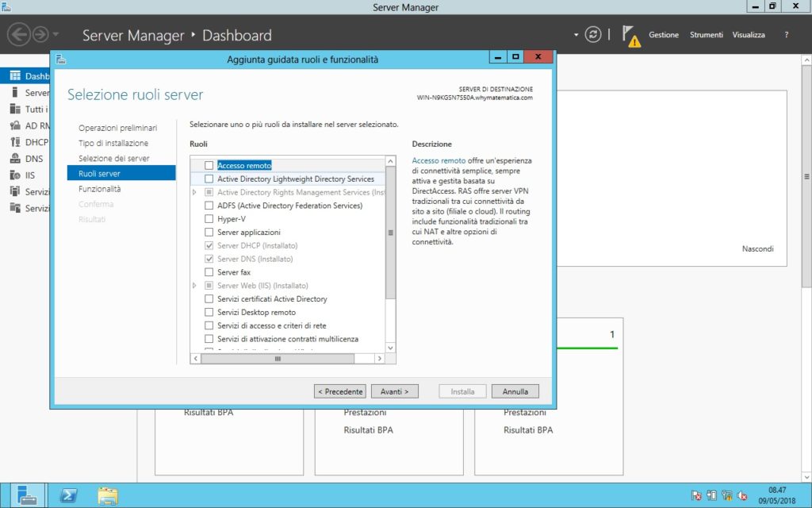Go to the Funzionalità wizard step

coord(100,189)
